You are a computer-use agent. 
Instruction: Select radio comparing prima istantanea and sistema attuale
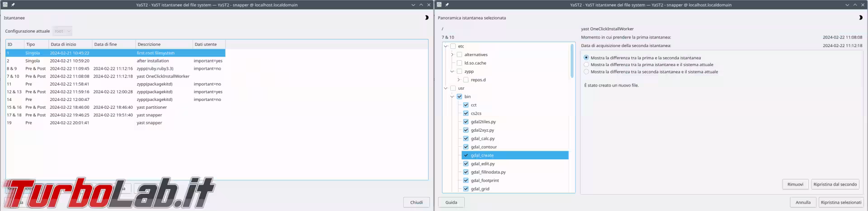(x=586, y=65)
